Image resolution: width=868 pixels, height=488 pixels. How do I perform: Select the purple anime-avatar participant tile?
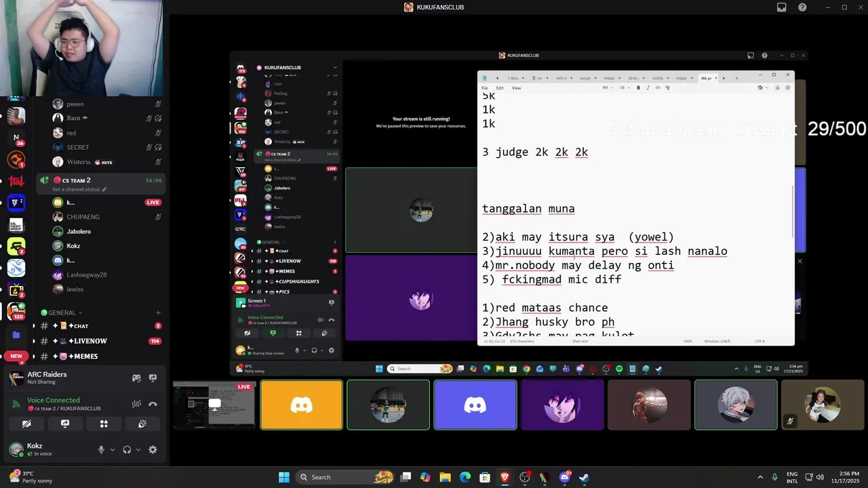point(562,405)
